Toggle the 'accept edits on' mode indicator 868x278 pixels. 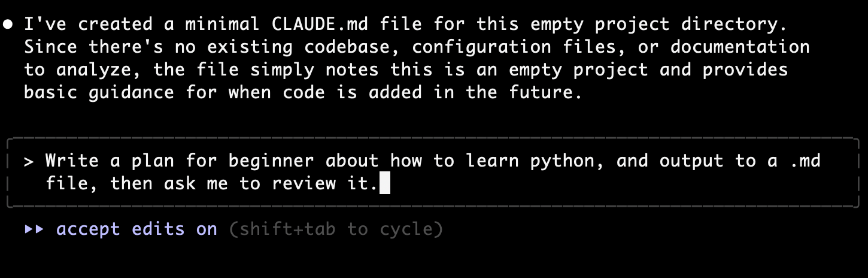tap(136, 229)
